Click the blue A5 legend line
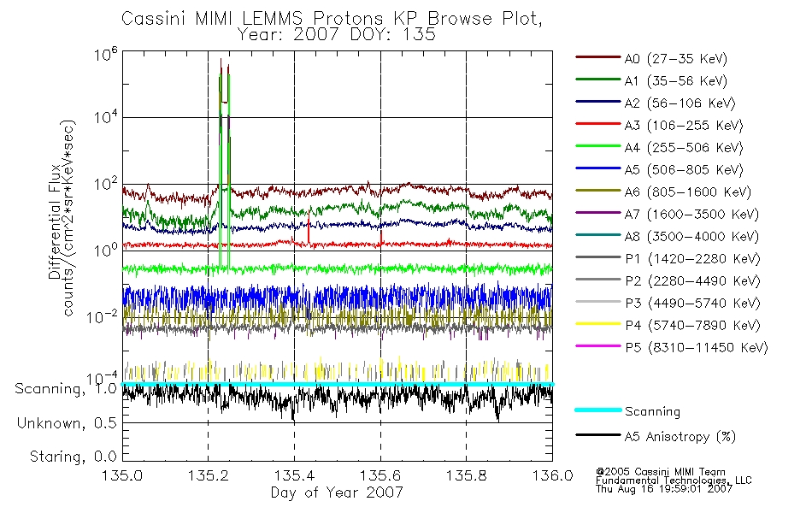The image size is (812, 513). [x=597, y=168]
